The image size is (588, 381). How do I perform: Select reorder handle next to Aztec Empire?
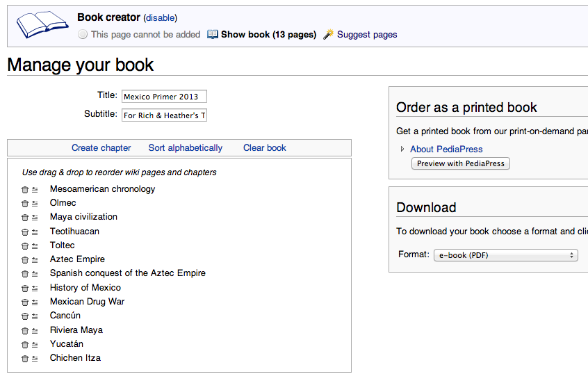coord(35,260)
